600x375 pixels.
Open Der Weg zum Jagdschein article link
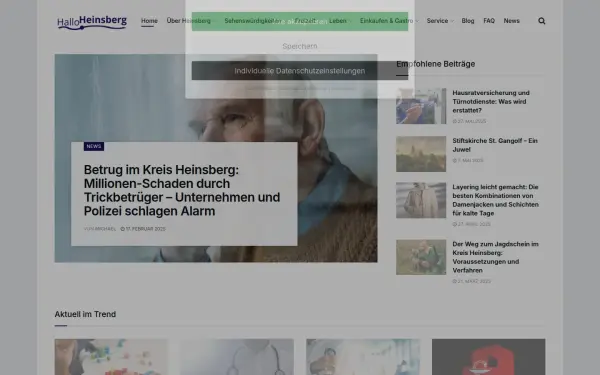pos(496,257)
